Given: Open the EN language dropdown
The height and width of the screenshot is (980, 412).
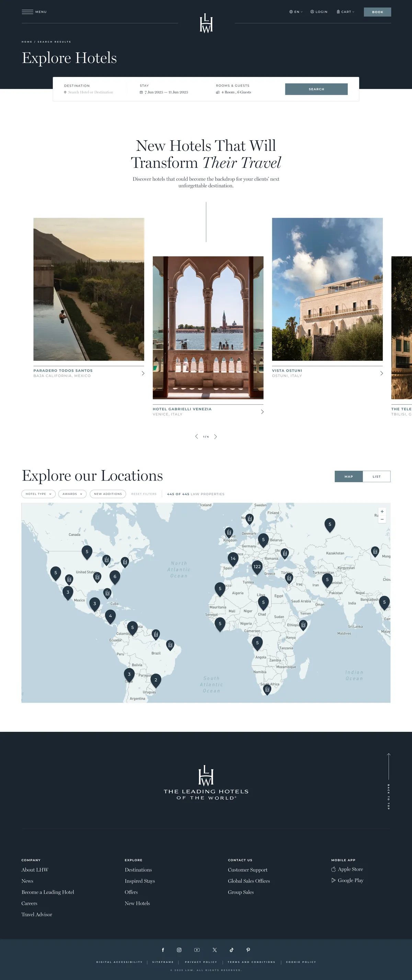Looking at the screenshot, I should point(296,12).
